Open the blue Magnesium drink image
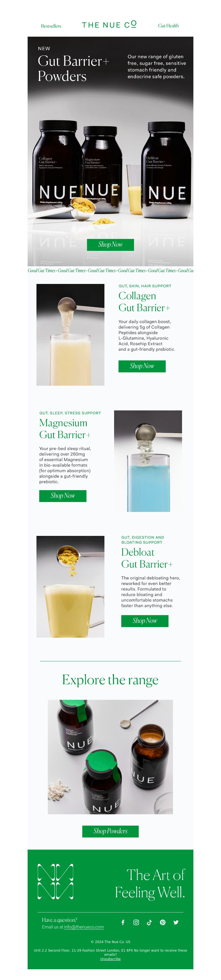The height and width of the screenshot is (980, 221). [x=148, y=461]
